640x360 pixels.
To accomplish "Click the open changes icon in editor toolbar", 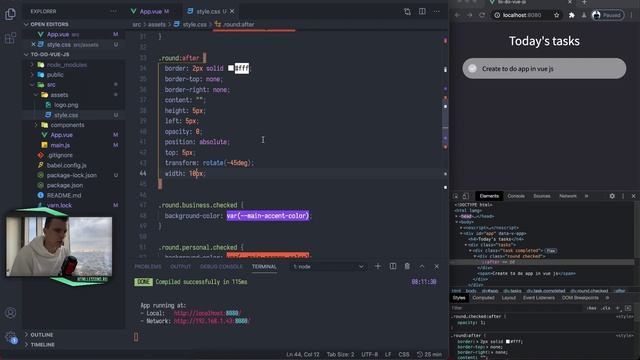I will click(407, 11).
